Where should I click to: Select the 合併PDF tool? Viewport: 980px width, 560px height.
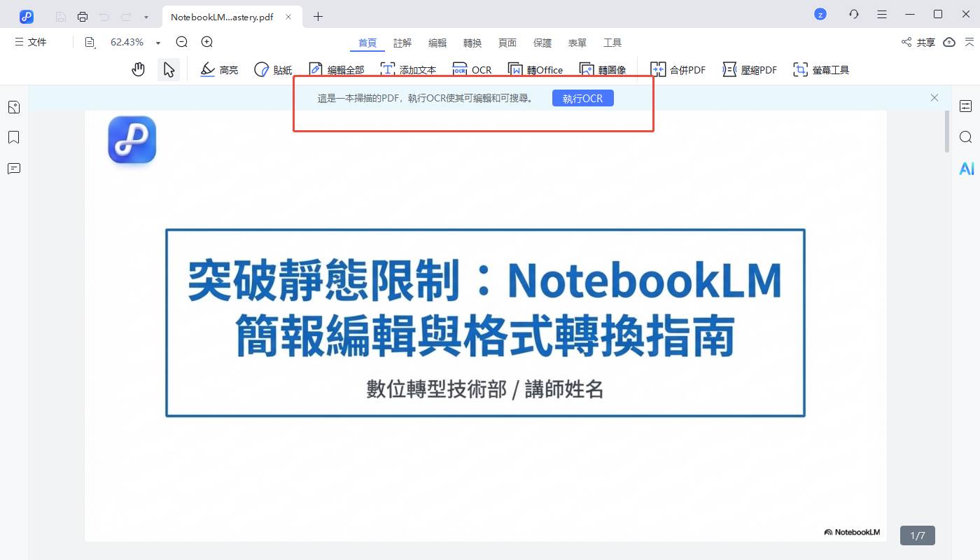pos(678,69)
